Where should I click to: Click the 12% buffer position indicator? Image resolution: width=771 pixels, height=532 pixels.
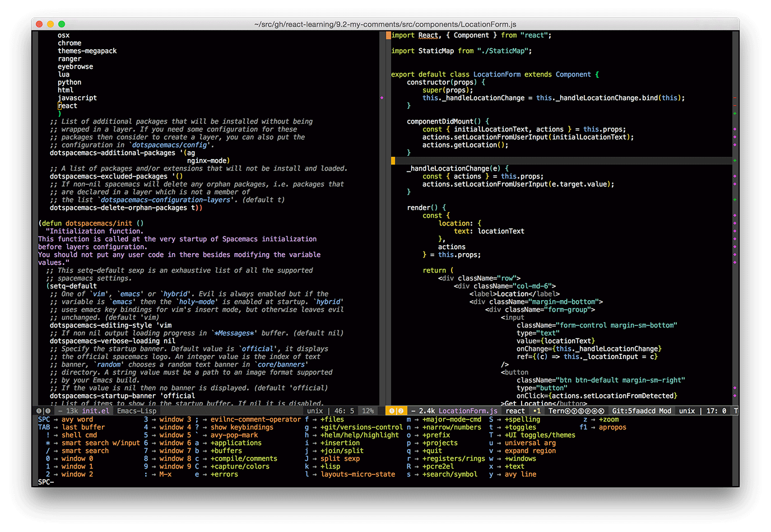tap(368, 411)
